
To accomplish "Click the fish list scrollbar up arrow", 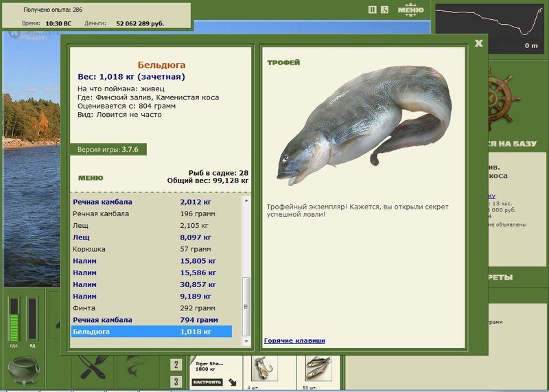I will (246, 200).
